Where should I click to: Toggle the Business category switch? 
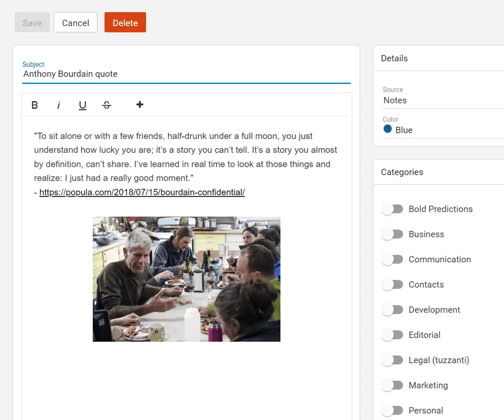(392, 234)
